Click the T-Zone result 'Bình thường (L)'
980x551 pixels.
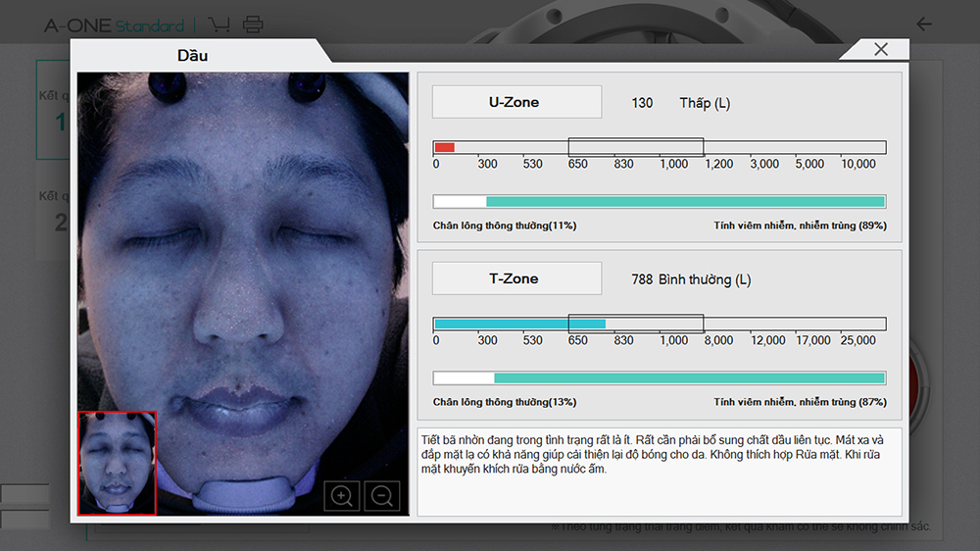705,279
